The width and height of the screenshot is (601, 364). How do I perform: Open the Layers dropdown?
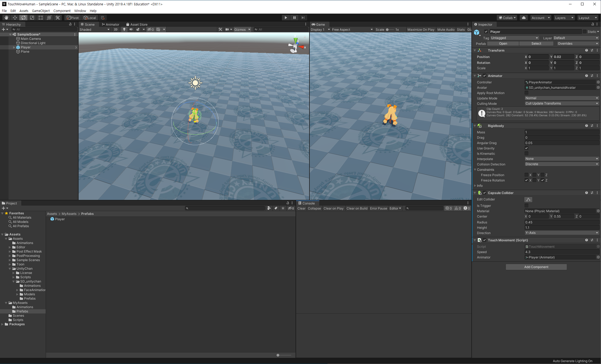[564, 18]
